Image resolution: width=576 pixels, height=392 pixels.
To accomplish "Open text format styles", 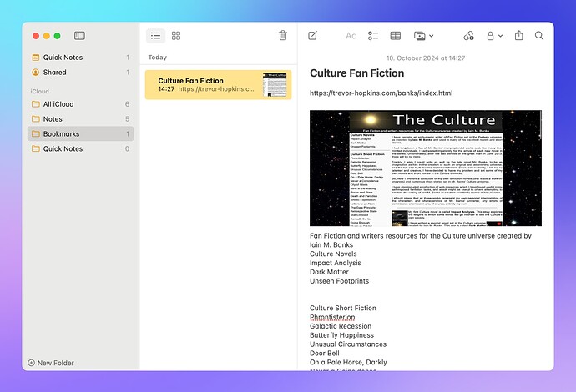I will [351, 36].
